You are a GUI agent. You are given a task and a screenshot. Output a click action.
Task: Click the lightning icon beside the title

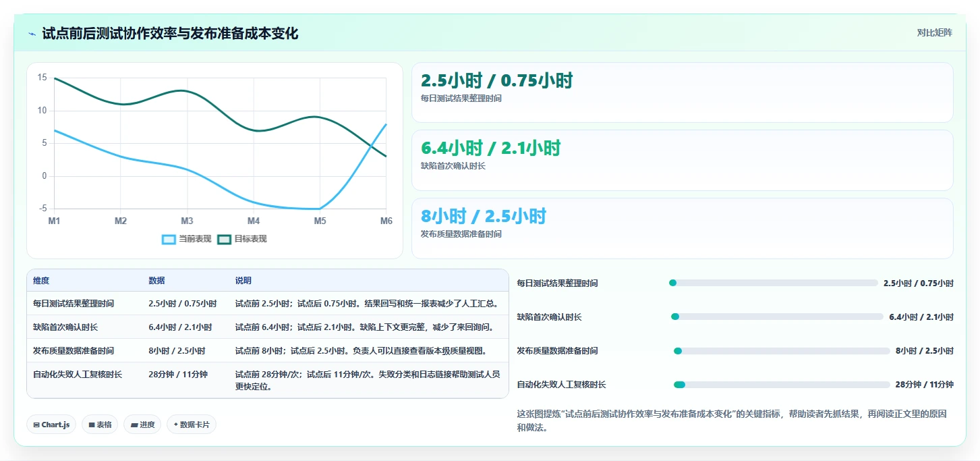coord(32,34)
